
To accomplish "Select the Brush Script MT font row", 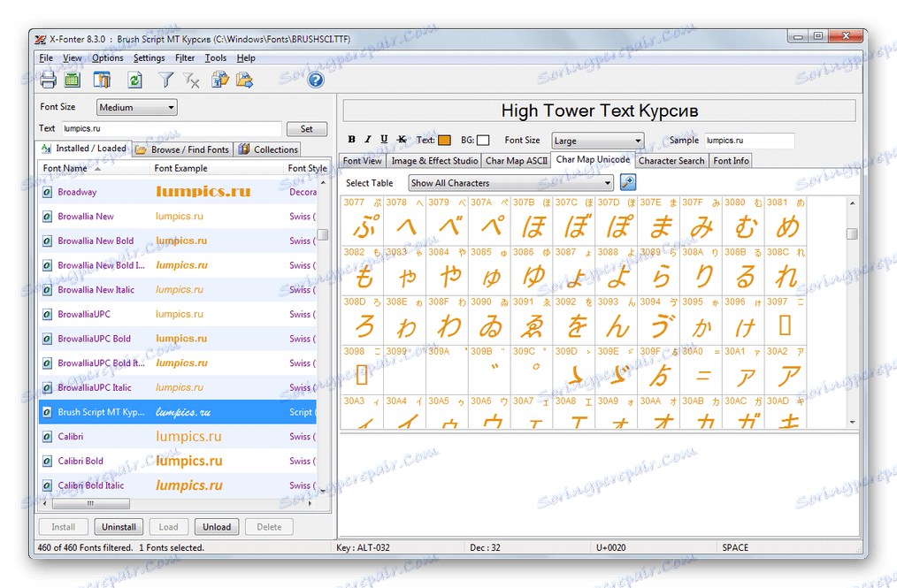I will coord(177,412).
